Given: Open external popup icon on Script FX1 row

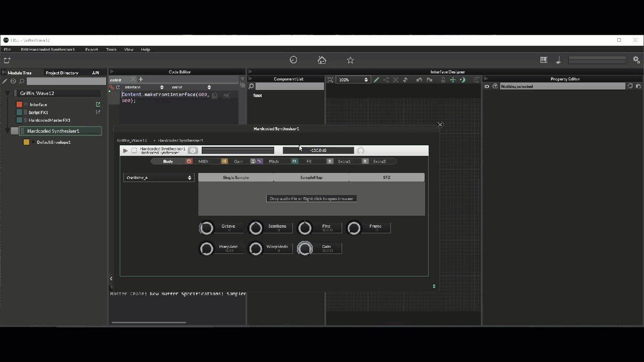Looking at the screenshot, I should pyautogui.click(x=98, y=112).
